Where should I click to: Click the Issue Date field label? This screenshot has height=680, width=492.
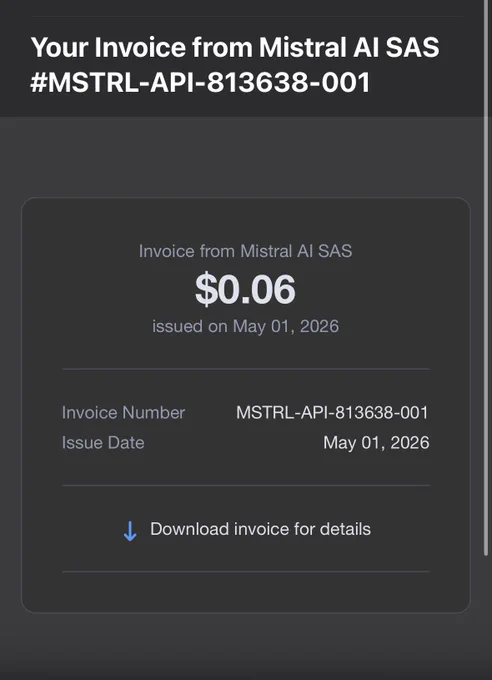(103, 443)
